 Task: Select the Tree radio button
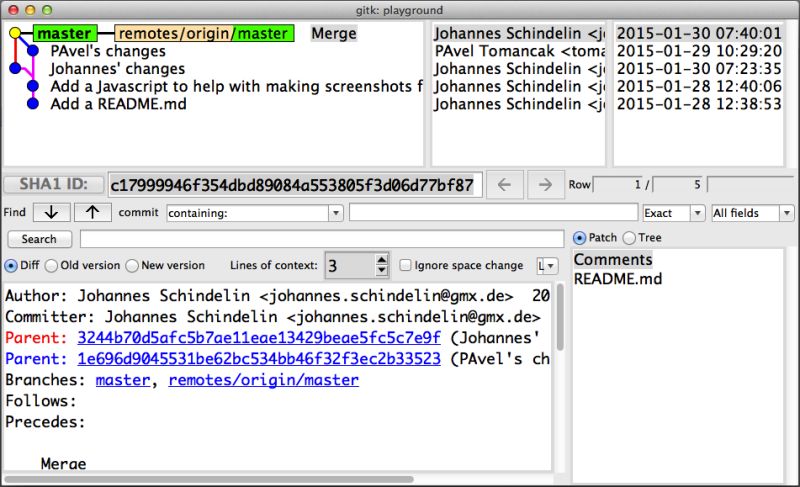point(629,238)
